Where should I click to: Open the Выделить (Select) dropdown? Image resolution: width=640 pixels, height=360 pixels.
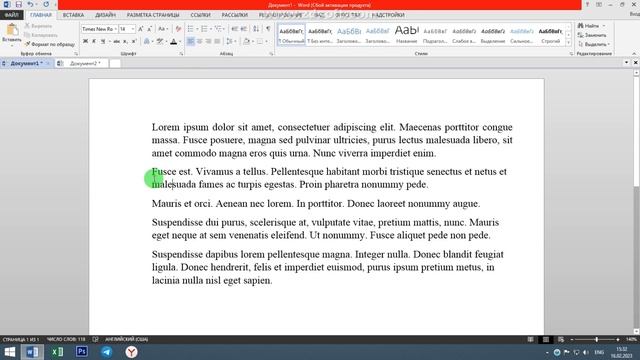tap(594, 44)
